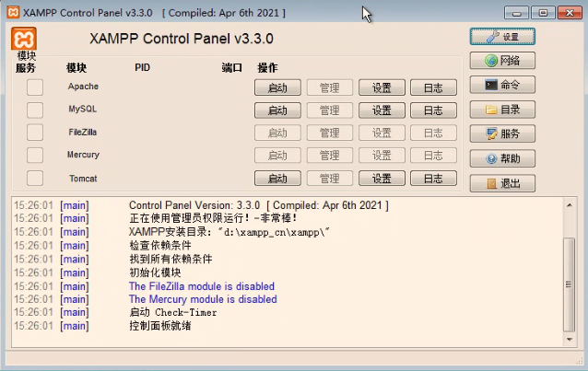This screenshot has height=371, width=588.
Task: Toggle Tomcat service checkbox
Action: pyautogui.click(x=35, y=178)
